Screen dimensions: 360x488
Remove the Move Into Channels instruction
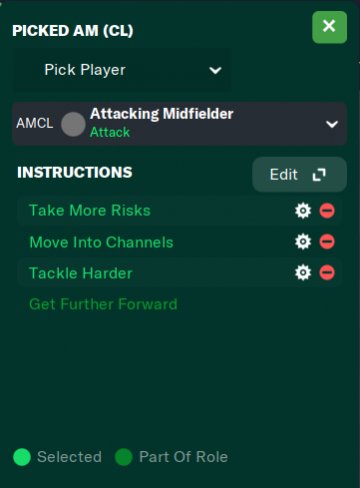pyautogui.click(x=327, y=242)
